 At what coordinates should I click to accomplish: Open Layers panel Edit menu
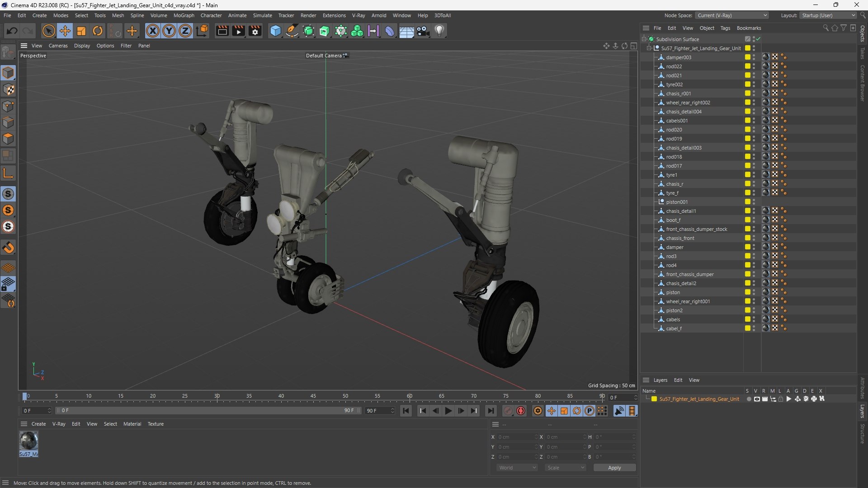tap(678, 380)
